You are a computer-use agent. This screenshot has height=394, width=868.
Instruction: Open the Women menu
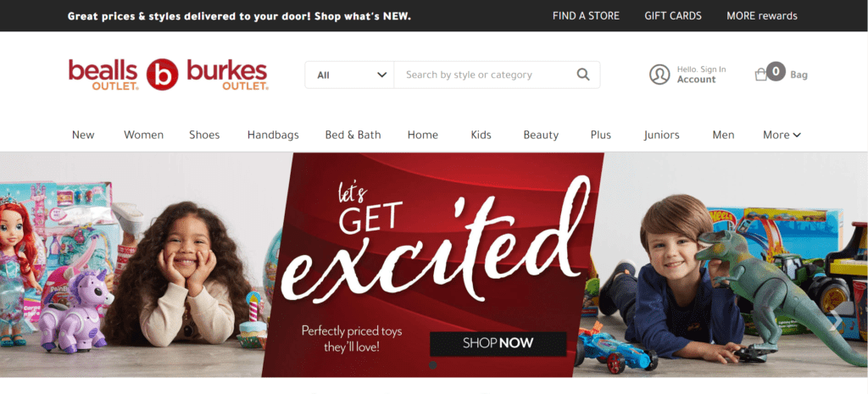coord(143,135)
